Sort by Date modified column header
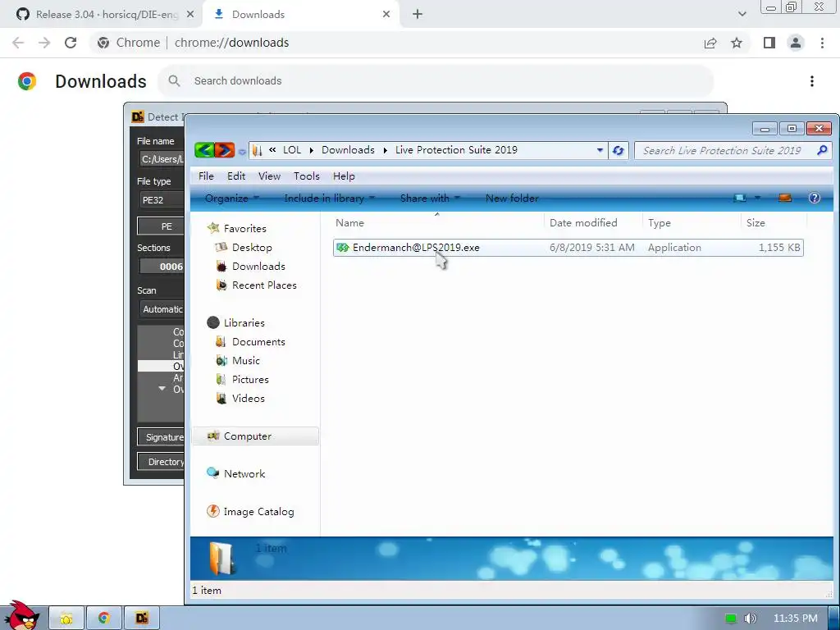This screenshot has height=630, width=840. 593,223
